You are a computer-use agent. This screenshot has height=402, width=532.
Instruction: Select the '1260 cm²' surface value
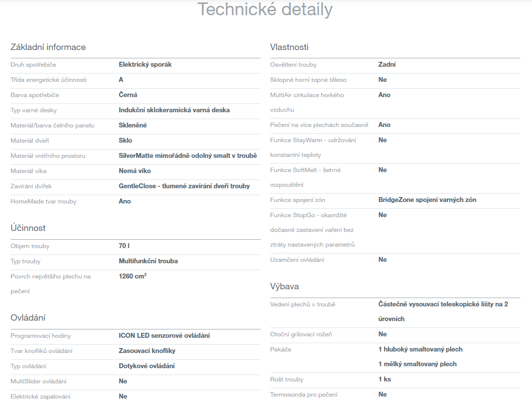[132, 276]
